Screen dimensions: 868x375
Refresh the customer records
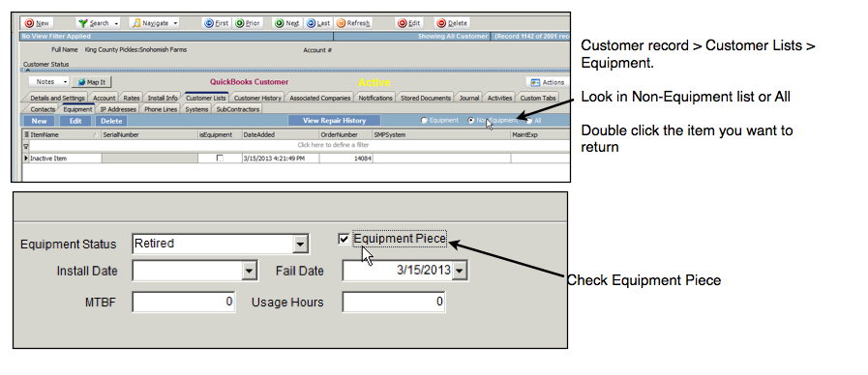click(353, 23)
